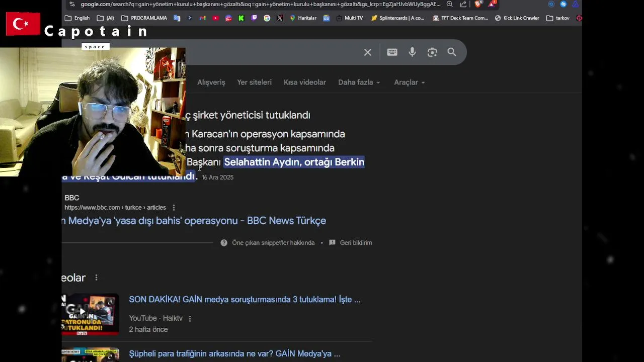This screenshot has width=644, height=362.
Task: Open Öne çıkan snippet'ler hakkında link
Action: click(x=273, y=243)
